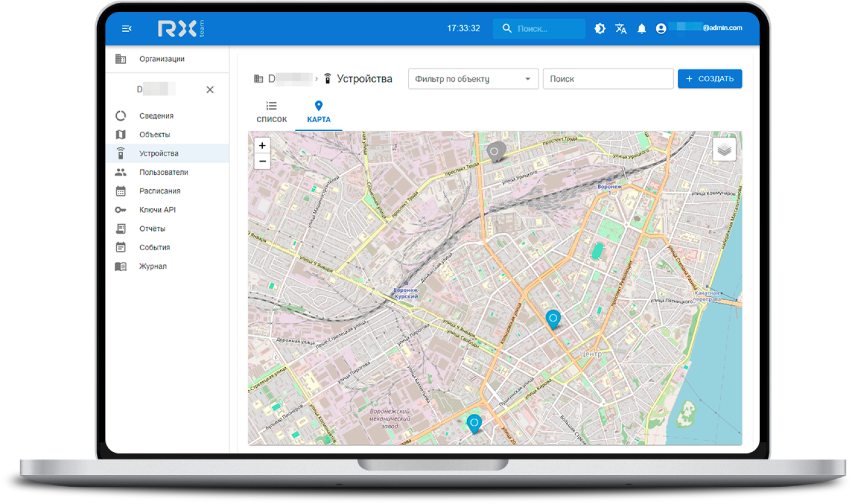852x504 pixels.
Task: Click the Объекты map icon
Action: tap(121, 134)
